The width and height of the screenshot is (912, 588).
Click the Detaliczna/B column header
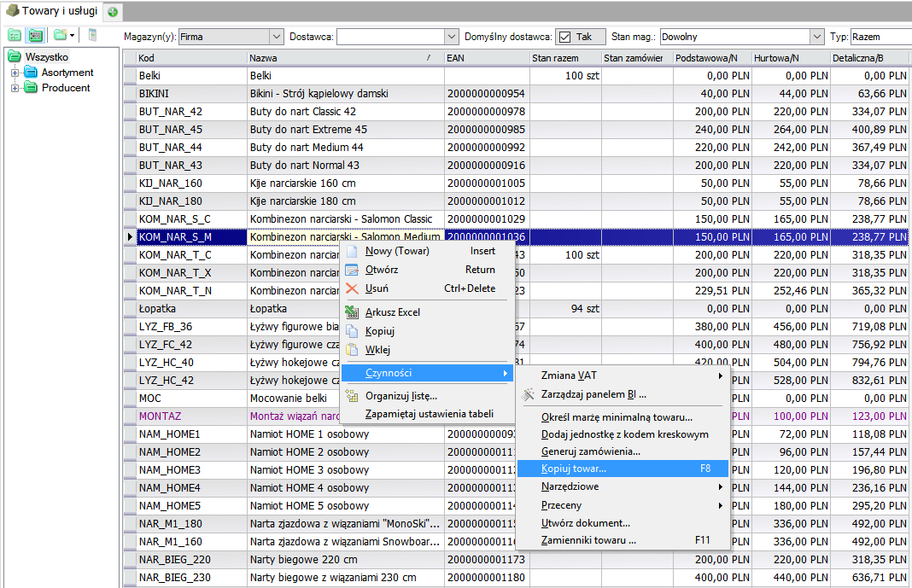point(869,58)
